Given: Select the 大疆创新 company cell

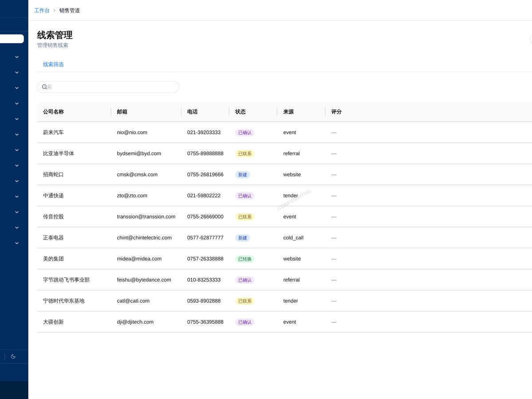Looking at the screenshot, I should point(53,322).
